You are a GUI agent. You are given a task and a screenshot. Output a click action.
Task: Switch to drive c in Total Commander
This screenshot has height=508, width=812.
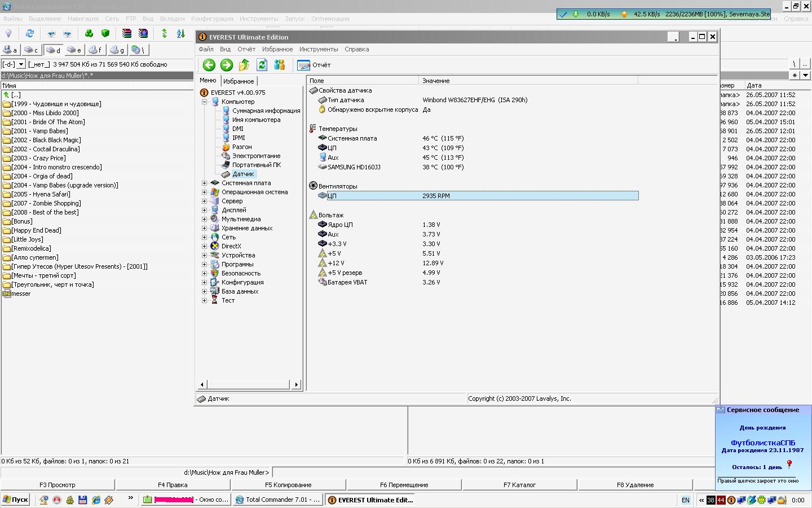point(32,50)
